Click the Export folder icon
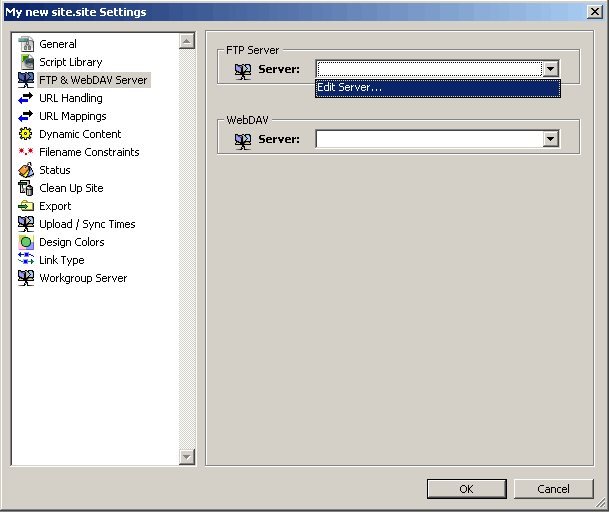 (26, 205)
